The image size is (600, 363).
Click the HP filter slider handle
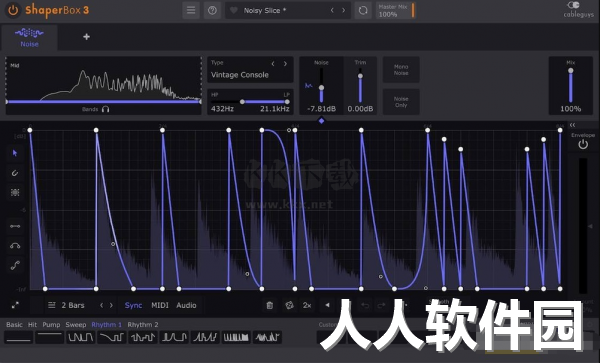[242, 102]
